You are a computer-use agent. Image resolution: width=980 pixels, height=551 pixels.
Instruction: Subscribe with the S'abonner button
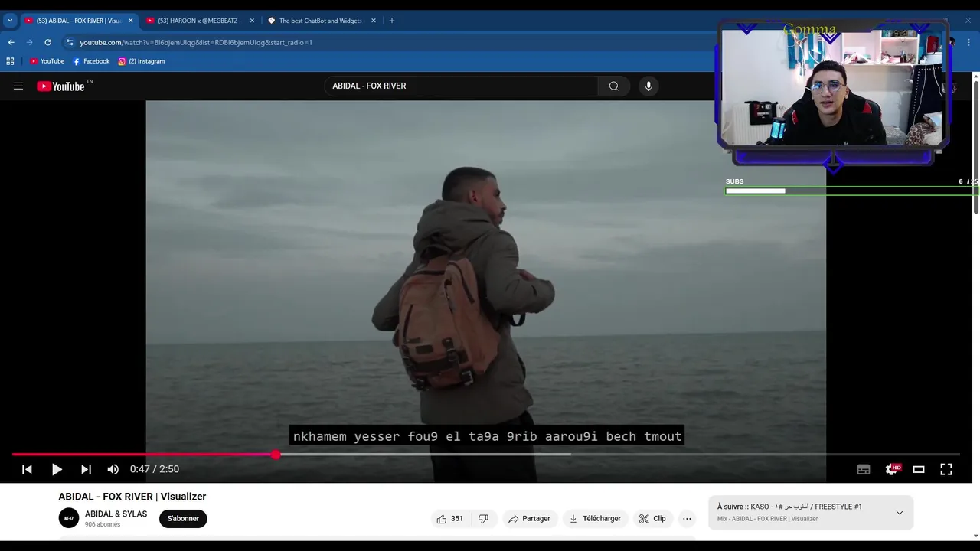(x=183, y=519)
